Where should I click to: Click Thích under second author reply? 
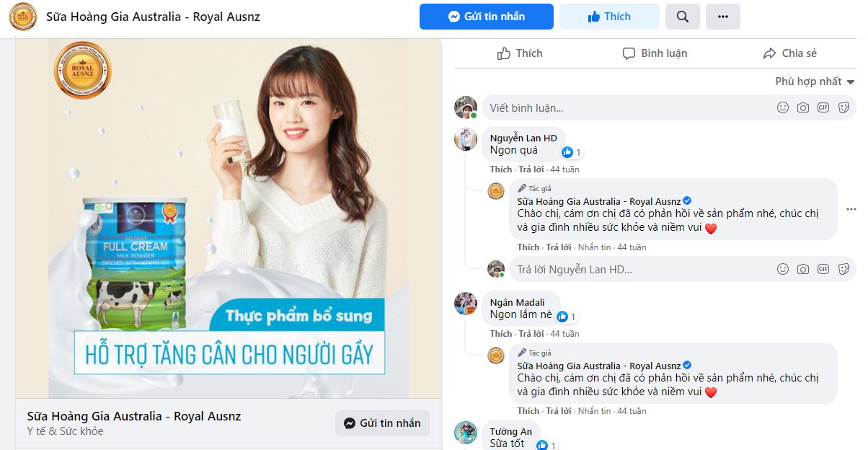(528, 411)
